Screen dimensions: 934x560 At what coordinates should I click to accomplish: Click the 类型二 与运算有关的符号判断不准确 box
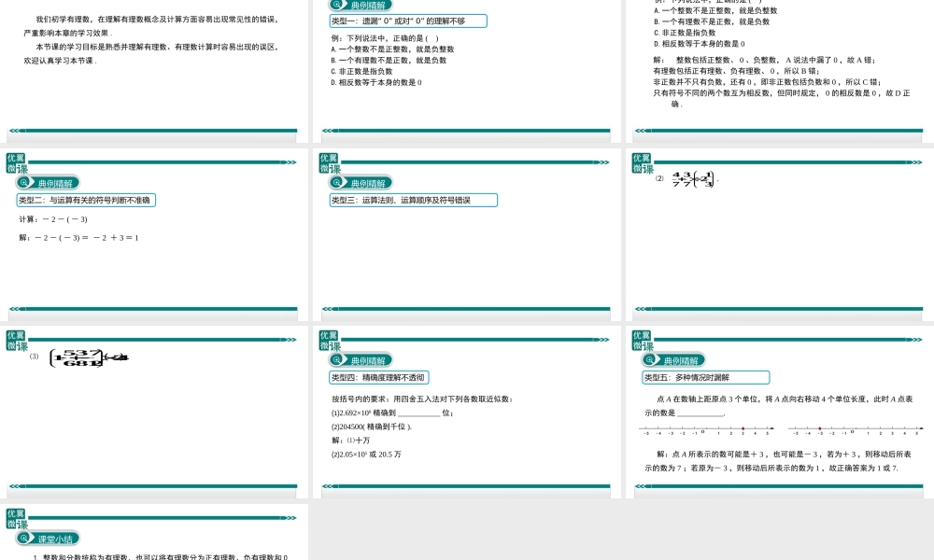tap(84, 200)
